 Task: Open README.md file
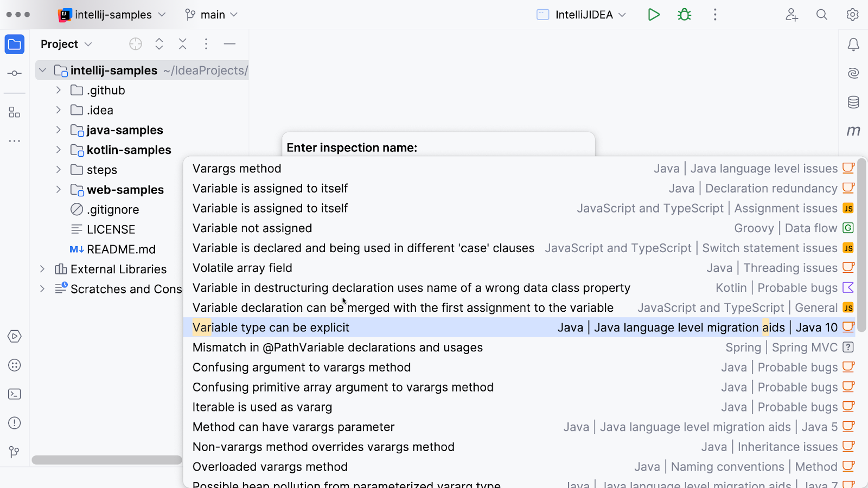[x=121, y=249]
